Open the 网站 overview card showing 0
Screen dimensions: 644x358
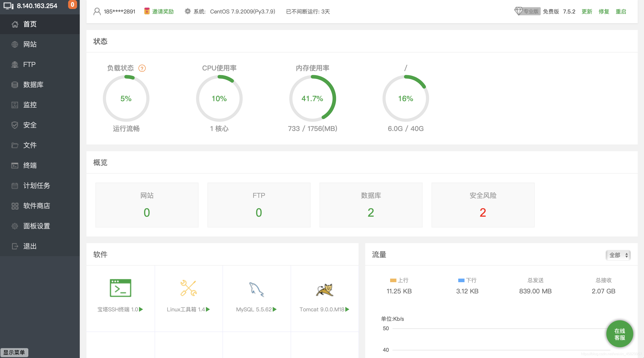point(147,205)
